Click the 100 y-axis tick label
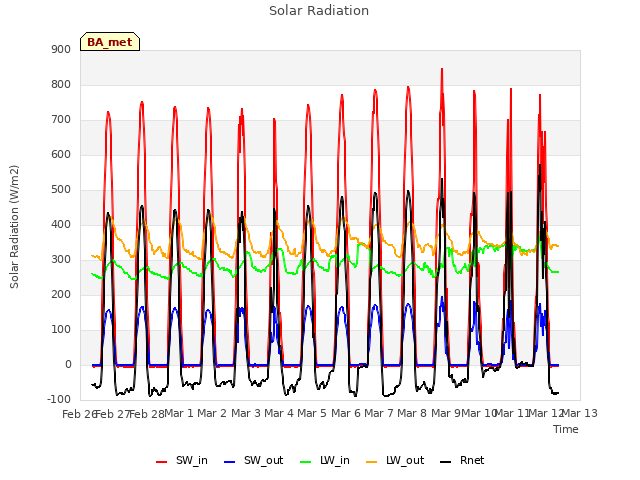 pyautogui.click(x=61, y=329)
